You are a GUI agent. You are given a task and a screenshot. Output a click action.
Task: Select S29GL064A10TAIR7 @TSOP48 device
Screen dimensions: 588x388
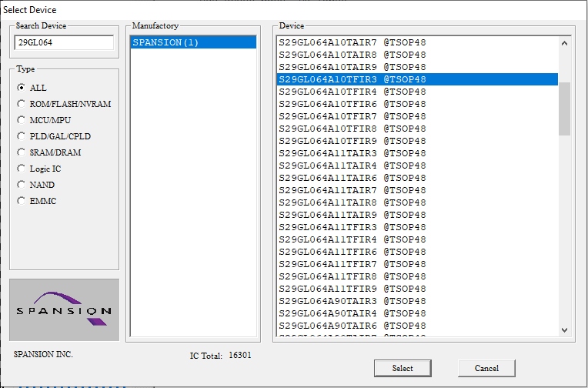417,42
